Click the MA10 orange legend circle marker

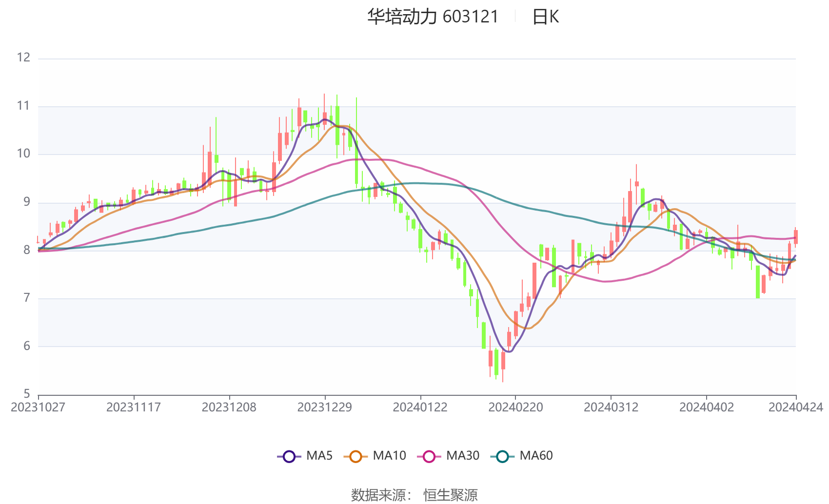pos(355,456)
